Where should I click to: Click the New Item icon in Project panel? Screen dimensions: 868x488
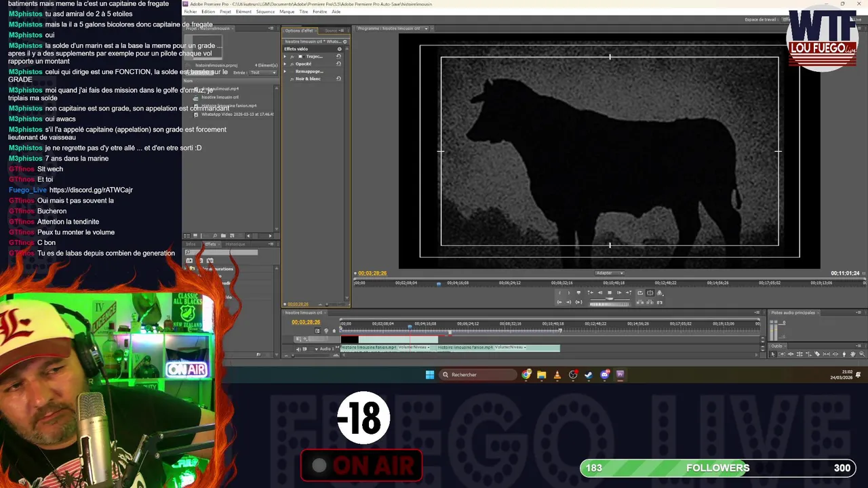click(232, 236)
